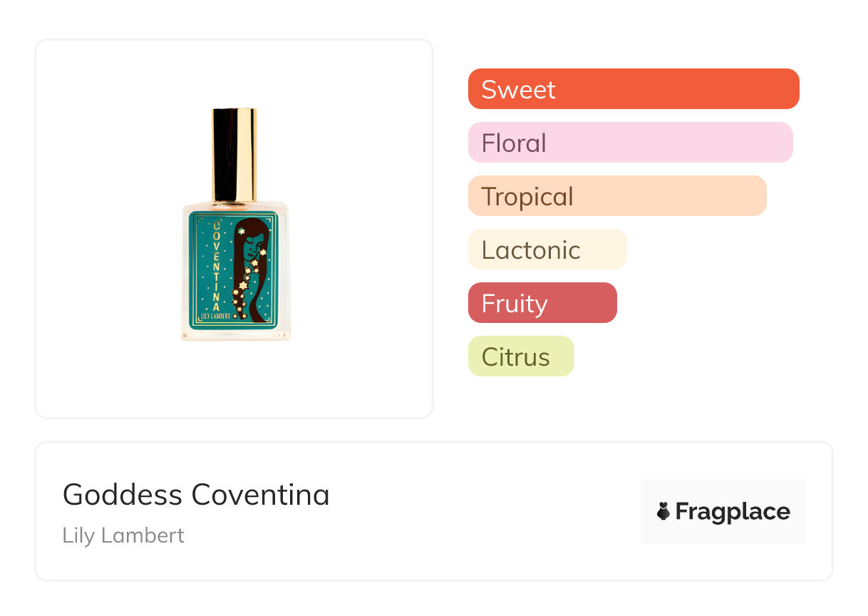Image resolution: width=868 pixels, height=616 pixels.
Task: Click the gold cap of the perfume bottle
Action: click(x=234, y=155)
